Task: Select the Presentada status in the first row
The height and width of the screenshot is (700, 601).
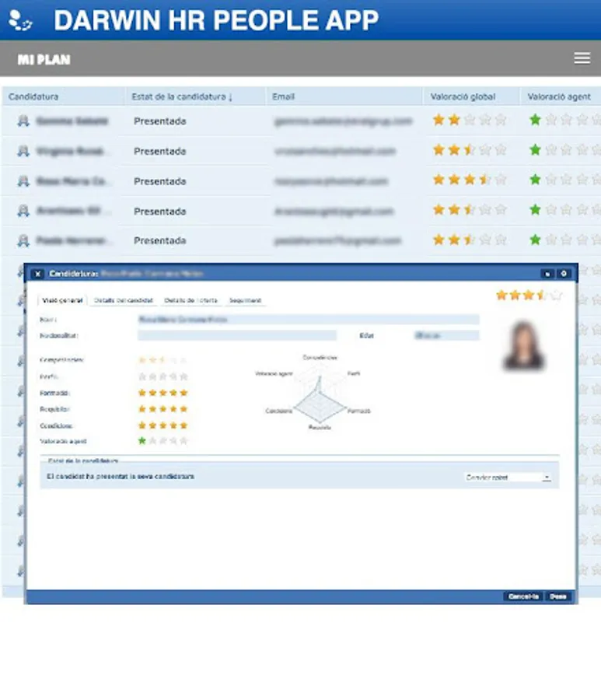Action: point(159,121)
